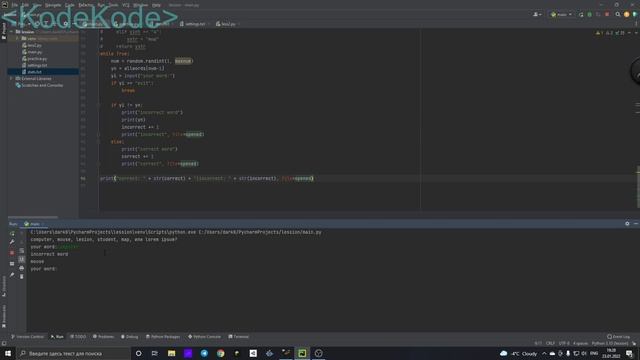Toggle scroll to end in the Run console

[x=22, y=259]
